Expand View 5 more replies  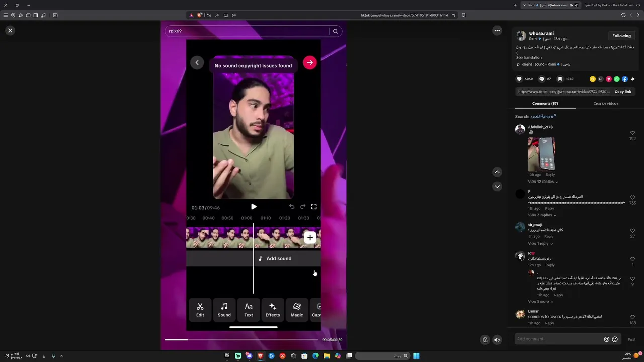click(540, 302)
